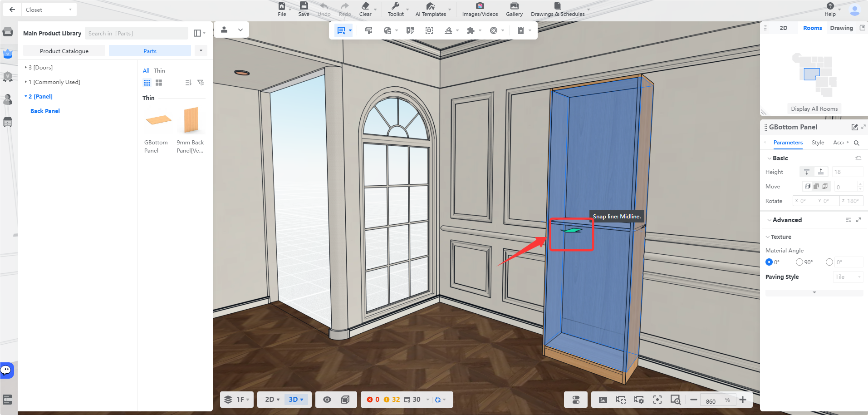Click the back arrow beside Closet
Screen dimensions: 868x415
coord(12,10)
